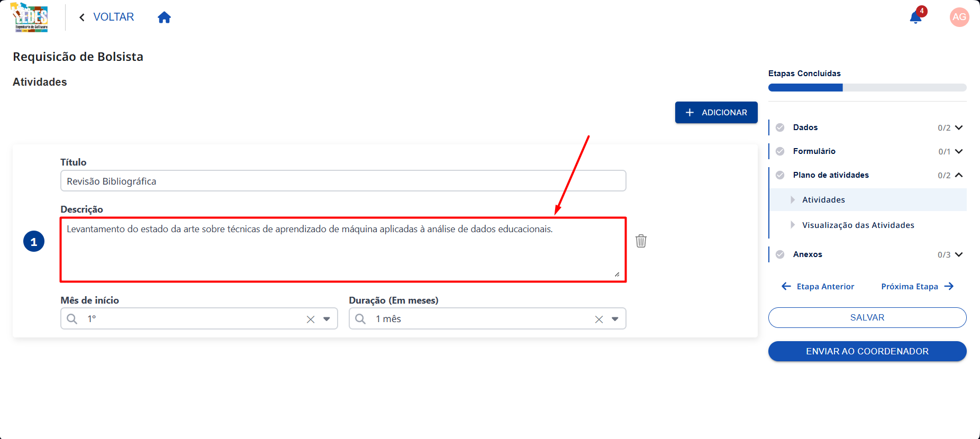
Task: Delete activity using the trash icon
Action: pyautogui.click(x=641, y=241)
